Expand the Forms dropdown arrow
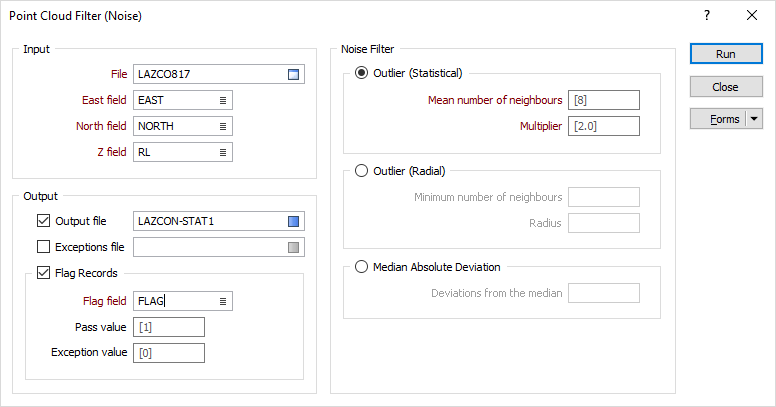776x407 pixels. click(754, 119)
